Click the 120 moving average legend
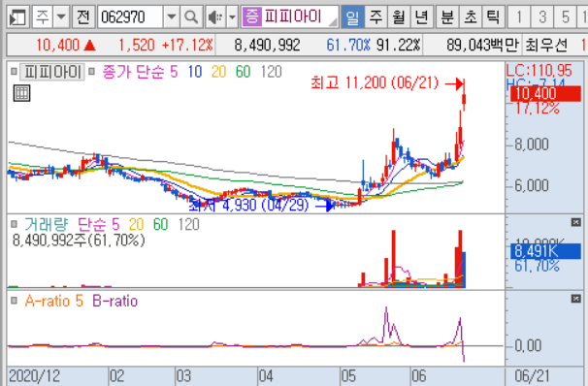This screenshot has height=386, width=588. 271,72
